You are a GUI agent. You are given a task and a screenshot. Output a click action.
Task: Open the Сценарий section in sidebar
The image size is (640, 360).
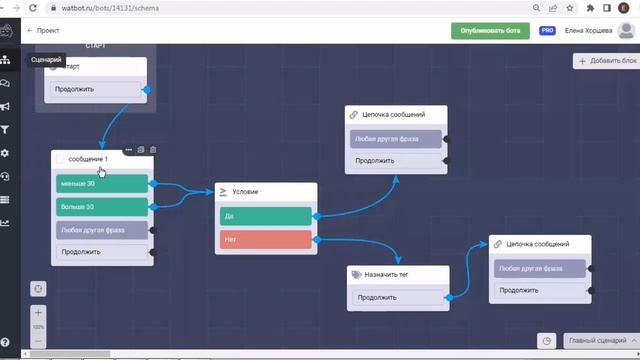pos(5,60)
